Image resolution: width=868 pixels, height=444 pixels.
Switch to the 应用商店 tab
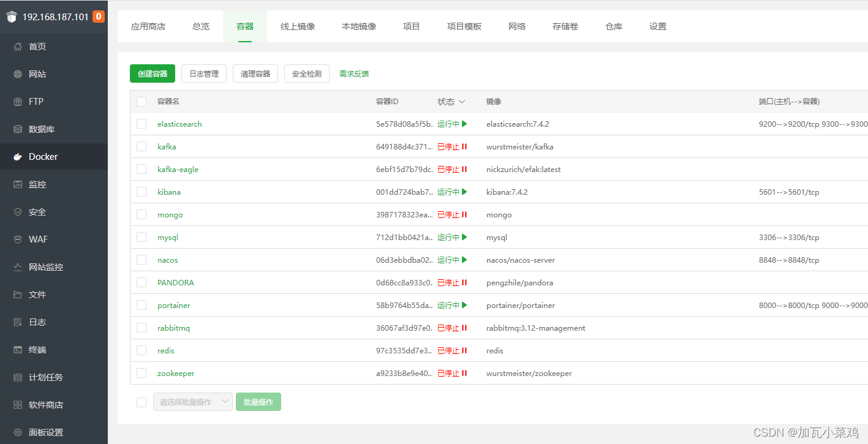click(148, 26)
